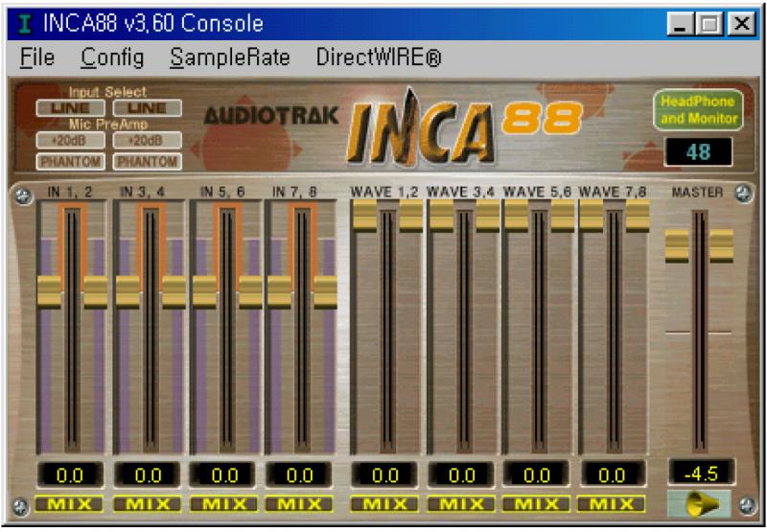Click the left fader of IN 3, 4
Viewport: 767px width, 532px height.
pyautogui.click(x=128, y=292)
